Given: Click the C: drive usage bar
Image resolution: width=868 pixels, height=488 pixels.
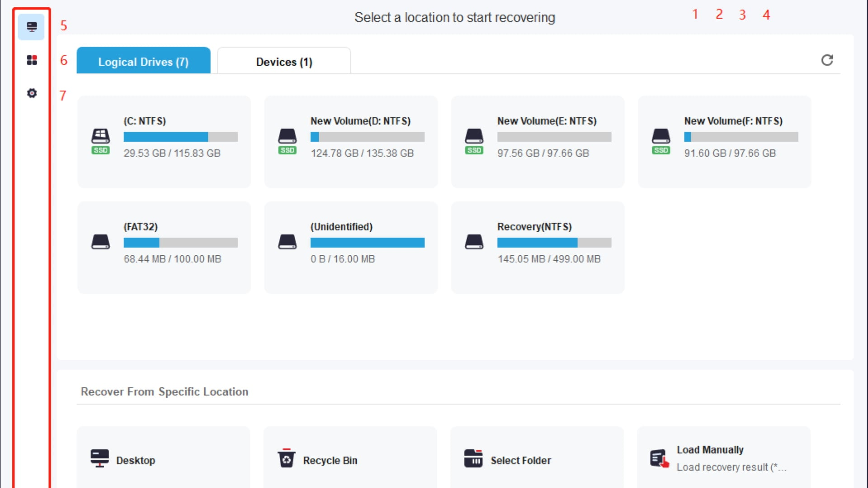Looking at the screenshot, I should [x=180, y=137].
